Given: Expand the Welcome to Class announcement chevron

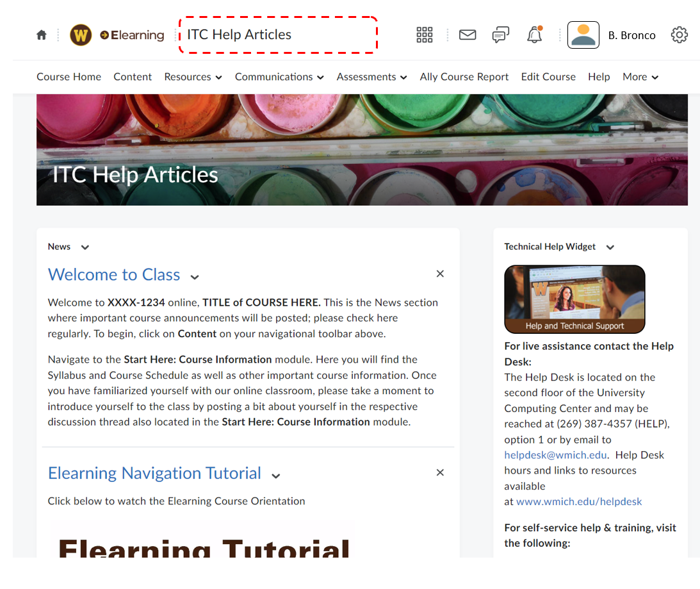Looking at the screenshot, I should point(194,277).
